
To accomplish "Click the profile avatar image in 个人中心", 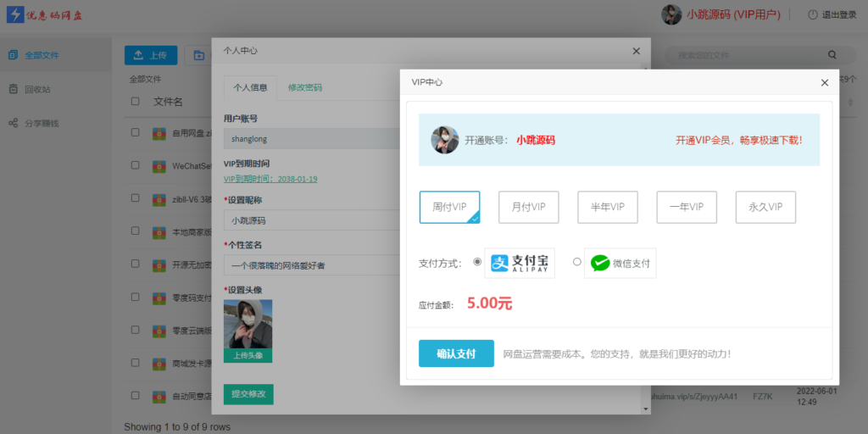I will (248, 325).
